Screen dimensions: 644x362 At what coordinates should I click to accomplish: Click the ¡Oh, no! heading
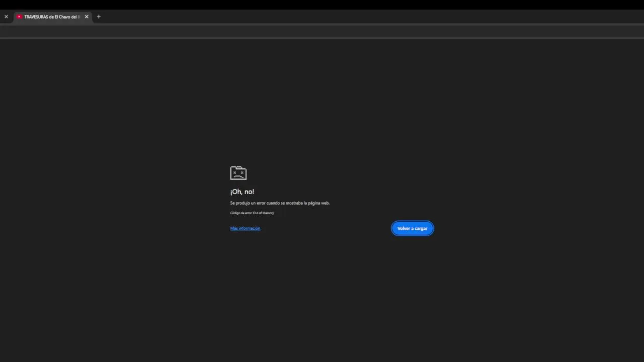(242, 192)
